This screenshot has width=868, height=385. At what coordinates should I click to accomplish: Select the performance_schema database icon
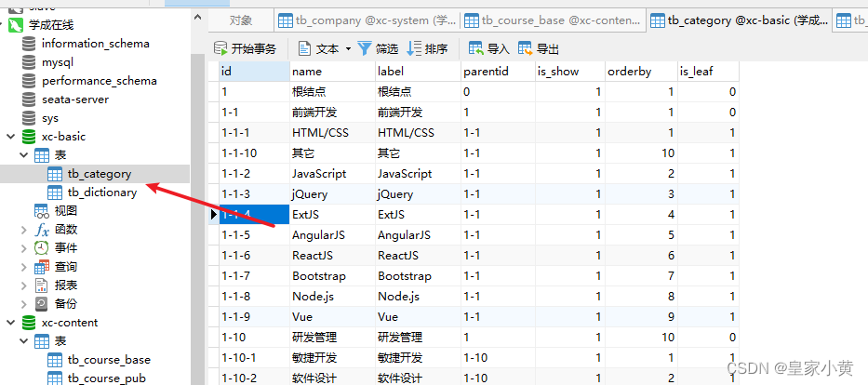[x=29, y=81]
